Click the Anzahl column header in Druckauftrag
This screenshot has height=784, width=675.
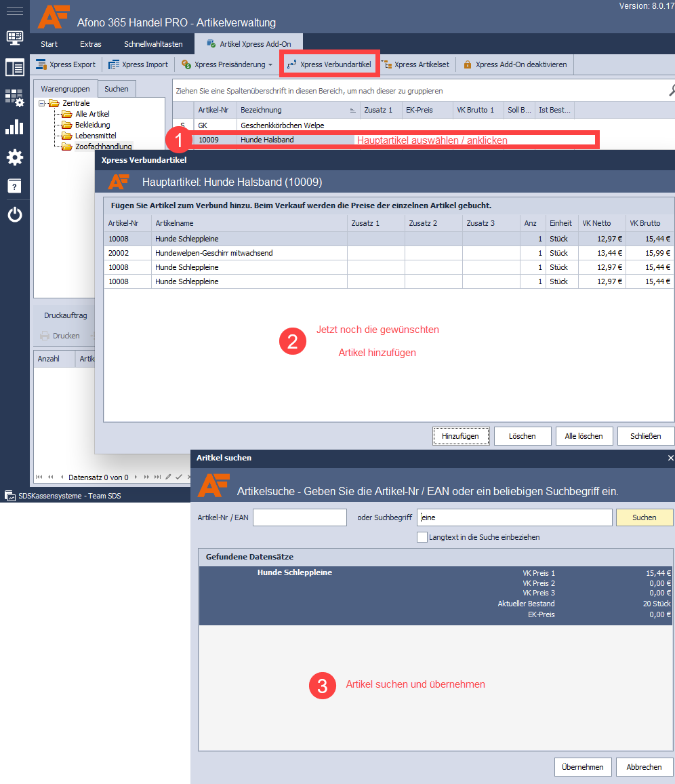[x=54, y=359]
